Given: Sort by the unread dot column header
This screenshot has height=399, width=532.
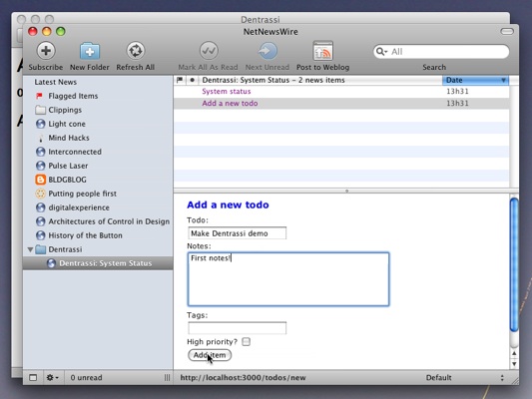Looking at the screenshot, I should (193, 80).
